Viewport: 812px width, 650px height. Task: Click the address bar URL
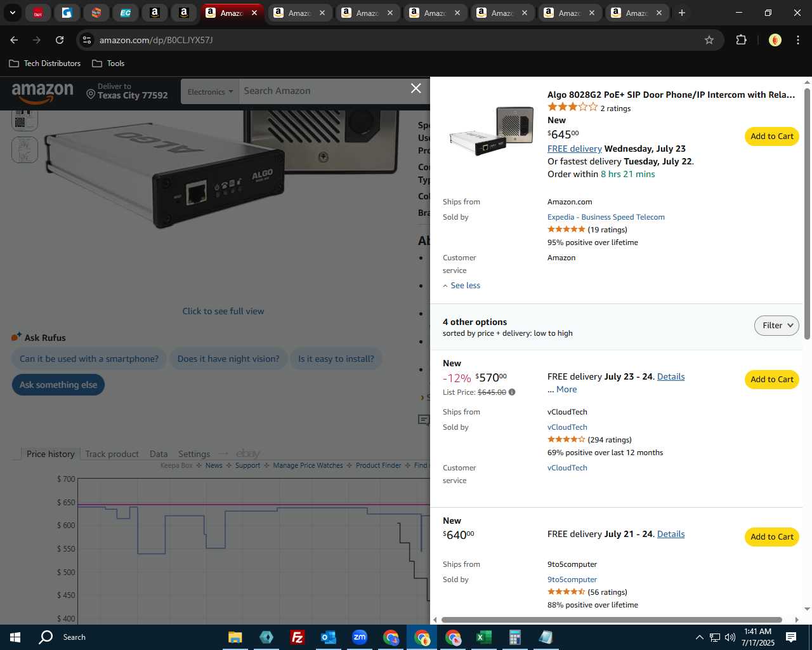coord(156,40)
